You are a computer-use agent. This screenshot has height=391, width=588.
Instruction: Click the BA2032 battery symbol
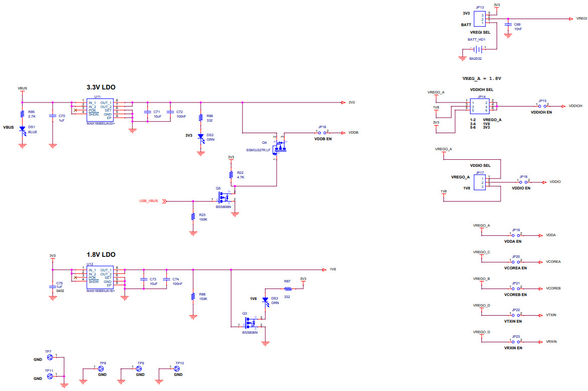pyautogui.click(x=477, y=49)
